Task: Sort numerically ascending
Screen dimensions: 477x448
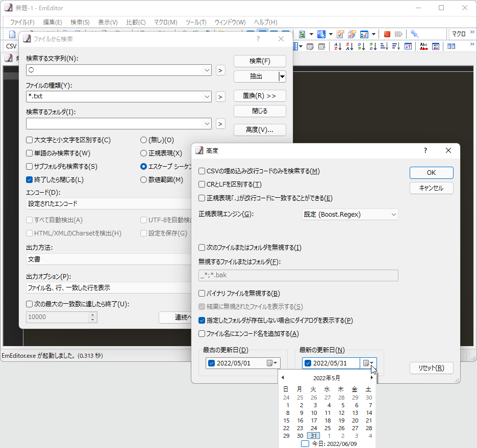Action: 361,46
